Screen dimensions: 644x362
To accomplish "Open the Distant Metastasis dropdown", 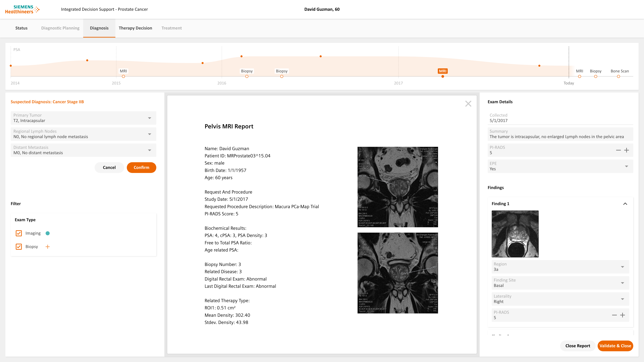I will click(84, 150).
